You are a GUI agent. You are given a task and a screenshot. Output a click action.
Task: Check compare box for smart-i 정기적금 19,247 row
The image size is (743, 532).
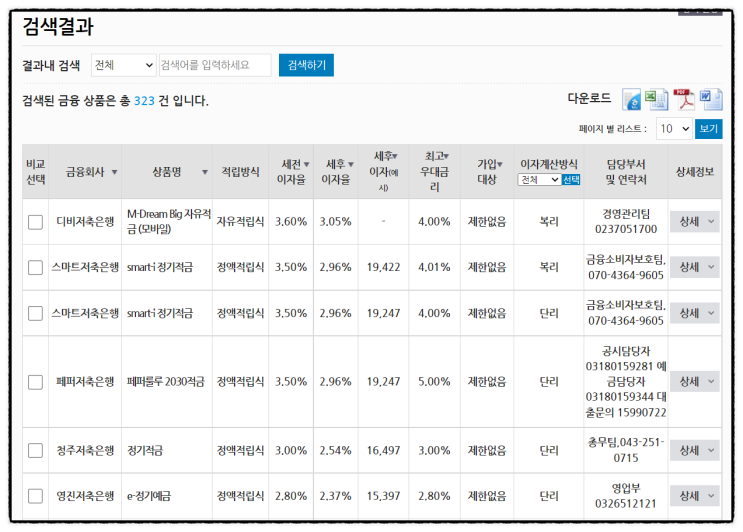tap(36, 313)
